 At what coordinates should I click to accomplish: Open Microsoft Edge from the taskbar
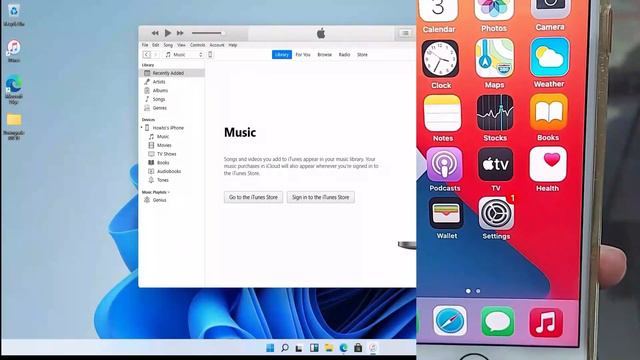coord(343,348)
